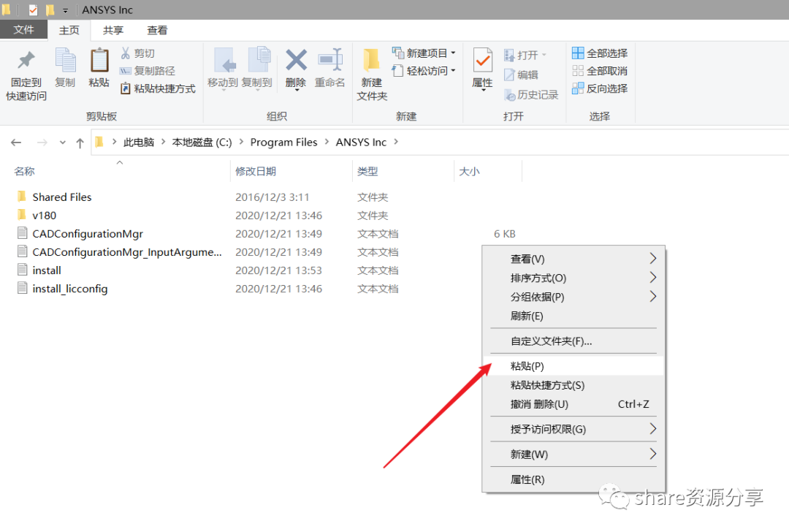789x532 pixels.
Task: Switch to the Home ribbon tab
Action: (x=69, y=30)
